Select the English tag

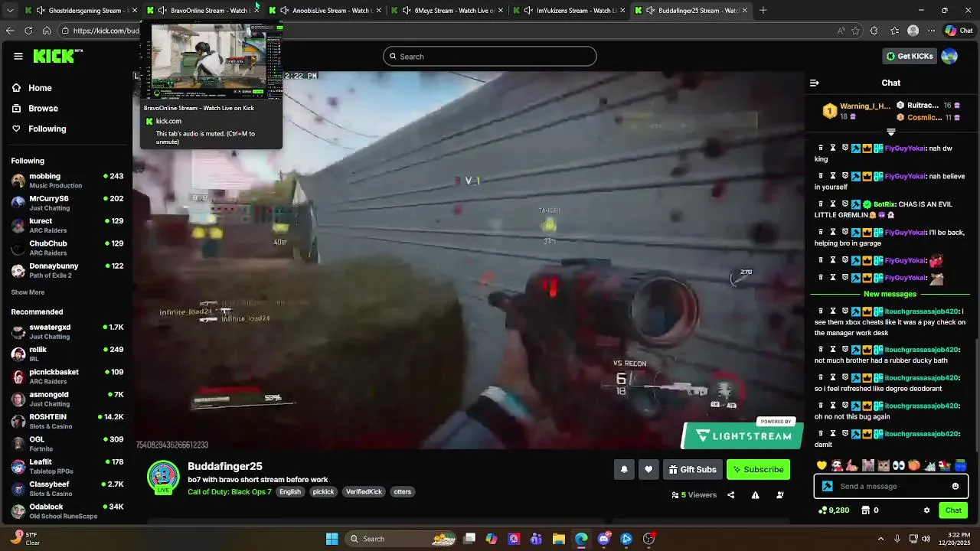(290, 492)
